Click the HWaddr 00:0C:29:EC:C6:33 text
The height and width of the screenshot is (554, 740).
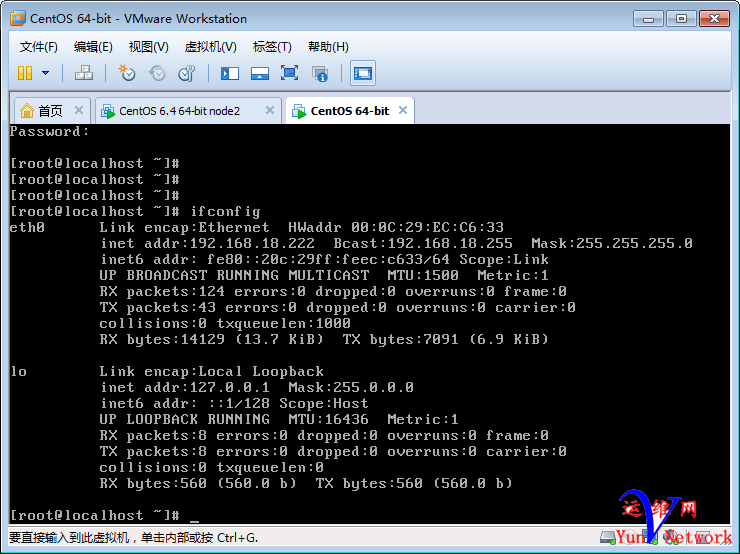point(396,227)
